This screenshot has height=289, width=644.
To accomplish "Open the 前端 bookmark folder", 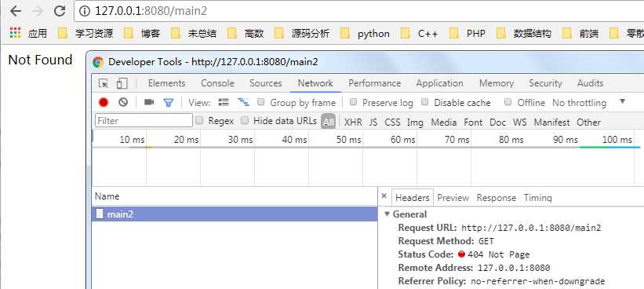I will [580, 33].
